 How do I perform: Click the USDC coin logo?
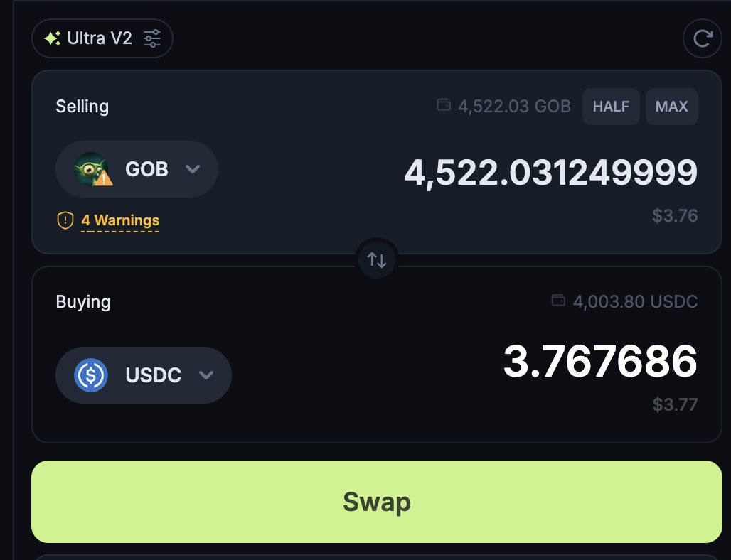(x=91, y=375)
